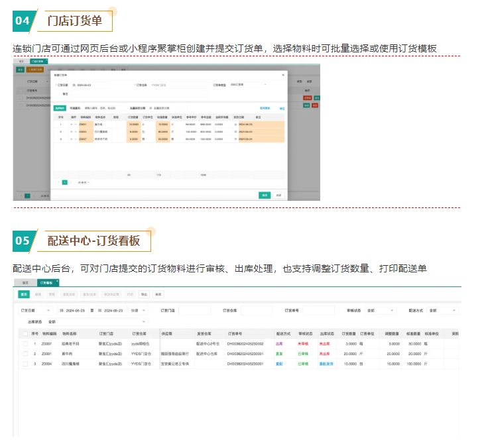Image resolution: width=480 pixels, height=448 pixels.
Task: Open arrival date calendar icon in row 2
Action: pos(236,132)
